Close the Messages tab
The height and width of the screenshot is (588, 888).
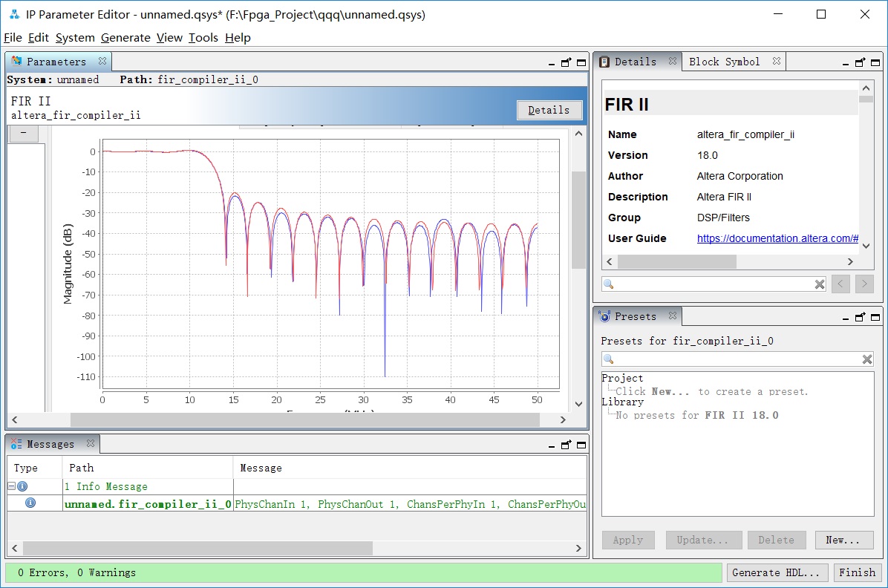pos(90,443)
